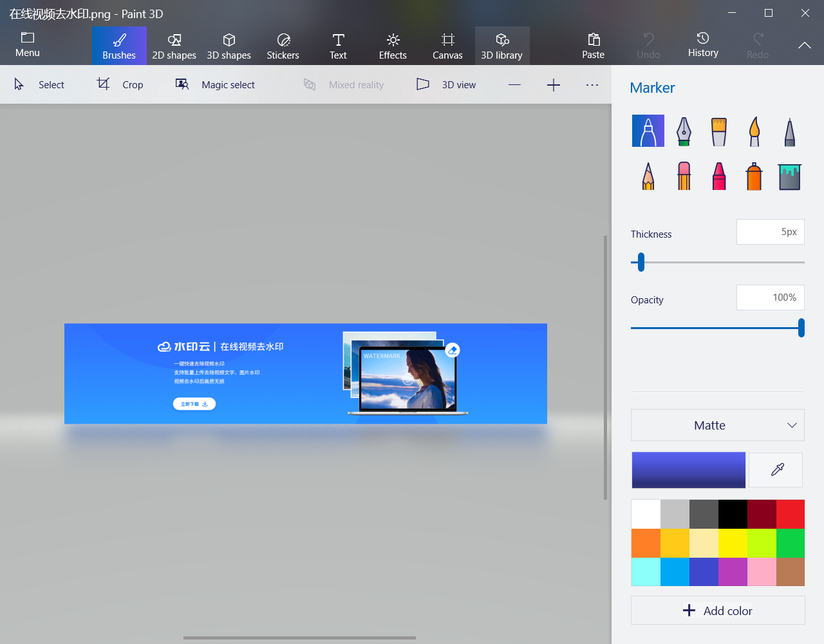Open the Canvas tab
The height and width of the screenshot is (644, 824).
pyautogui.click(x=447, y=46)
